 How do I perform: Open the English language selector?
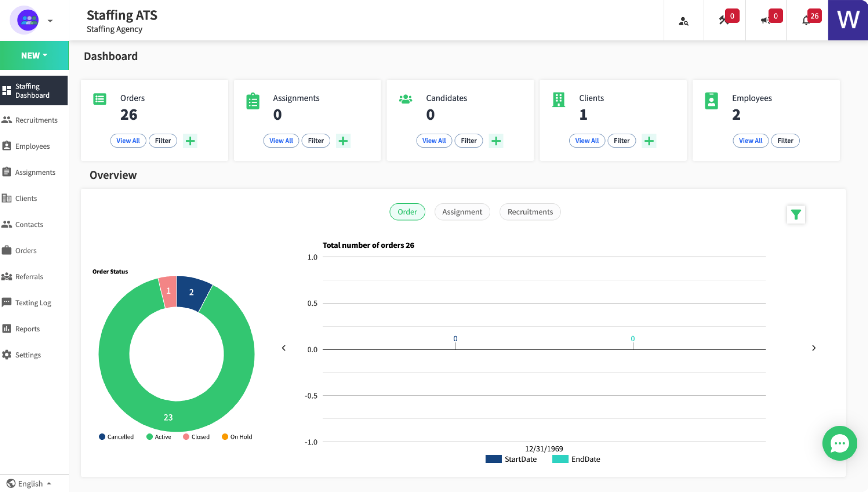(30, 483)
